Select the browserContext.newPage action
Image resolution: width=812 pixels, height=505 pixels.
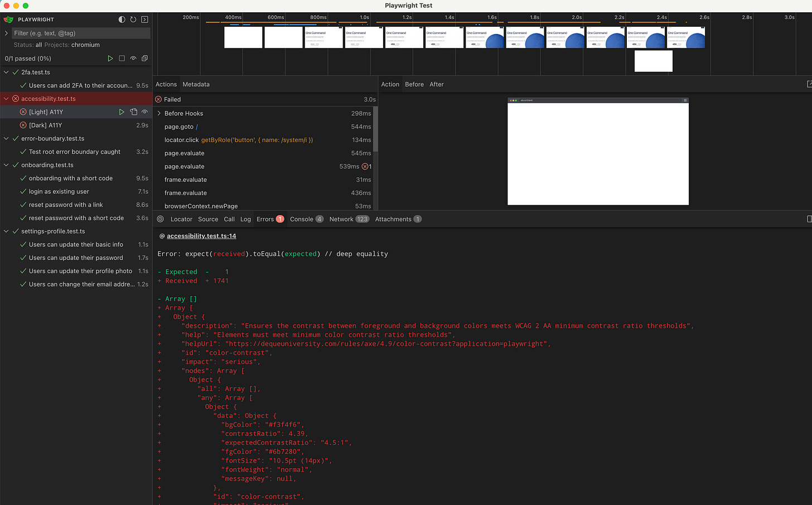click(263, 206)
